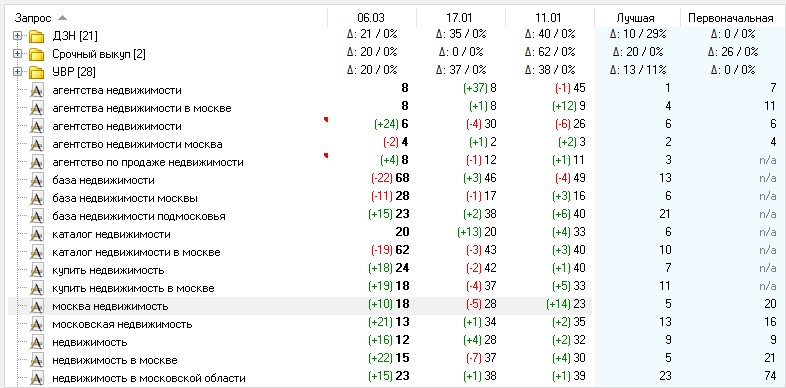Click icon beside московская недвижимость

tap(37, 324)
